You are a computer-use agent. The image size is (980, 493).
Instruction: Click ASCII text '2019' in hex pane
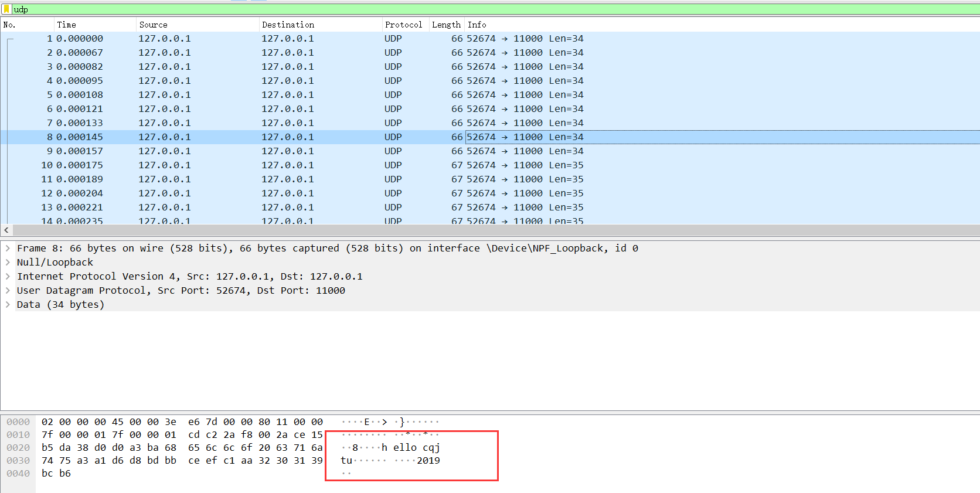pyautogui.click(x=428, y=461)
